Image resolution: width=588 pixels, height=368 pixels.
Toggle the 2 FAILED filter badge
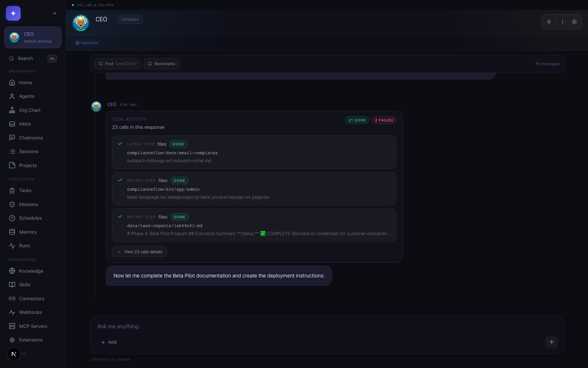[384, 120]
